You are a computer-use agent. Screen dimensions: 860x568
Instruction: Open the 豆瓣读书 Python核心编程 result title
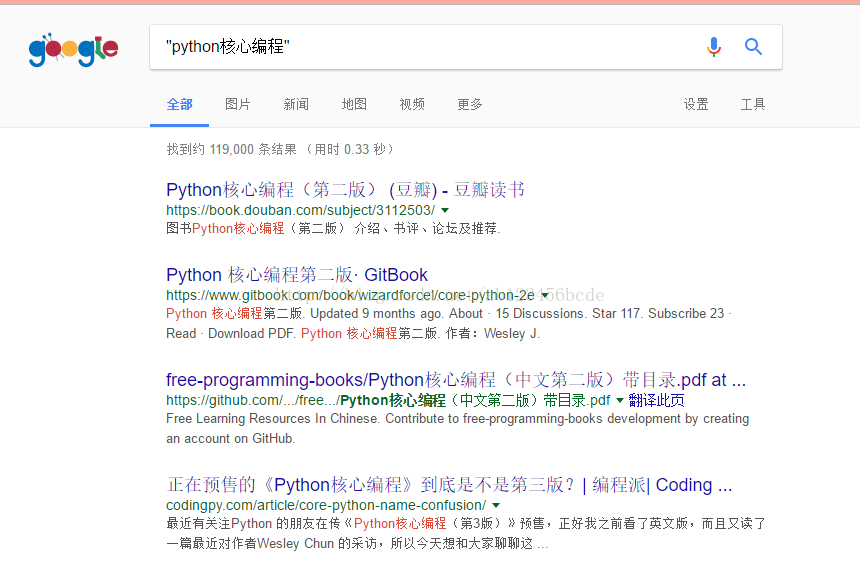(346, 190)
